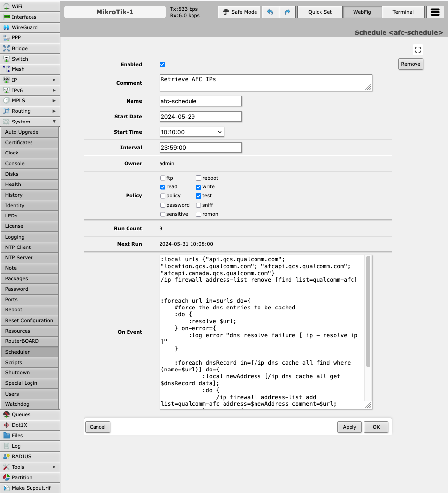Open Scripts under System menu

(x=30, y=362)
